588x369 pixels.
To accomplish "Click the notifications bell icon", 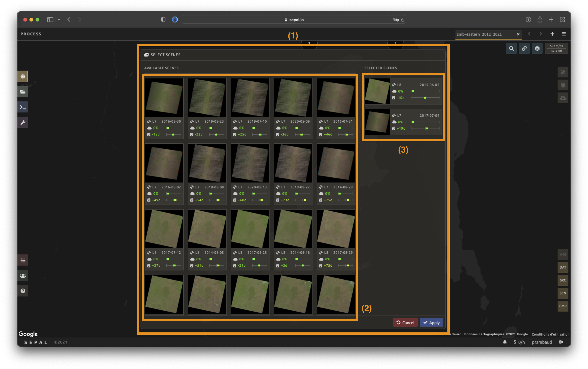I will (505, 342).
